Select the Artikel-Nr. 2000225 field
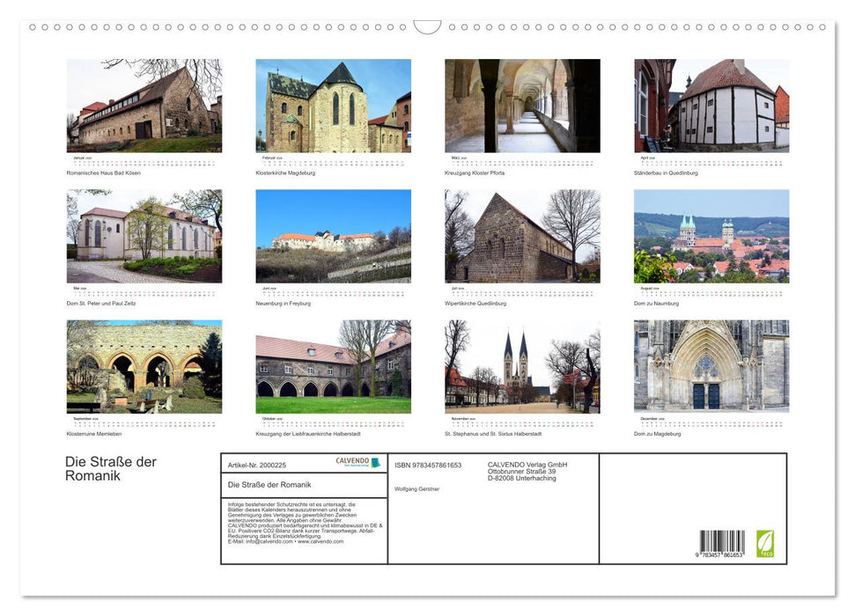855x616 pixels. tap(258, 465)
